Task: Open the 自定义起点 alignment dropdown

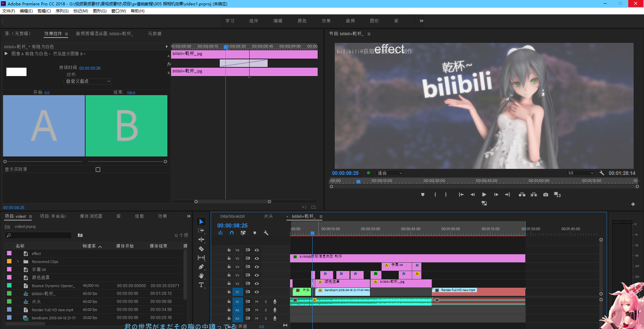Action: 88,81
